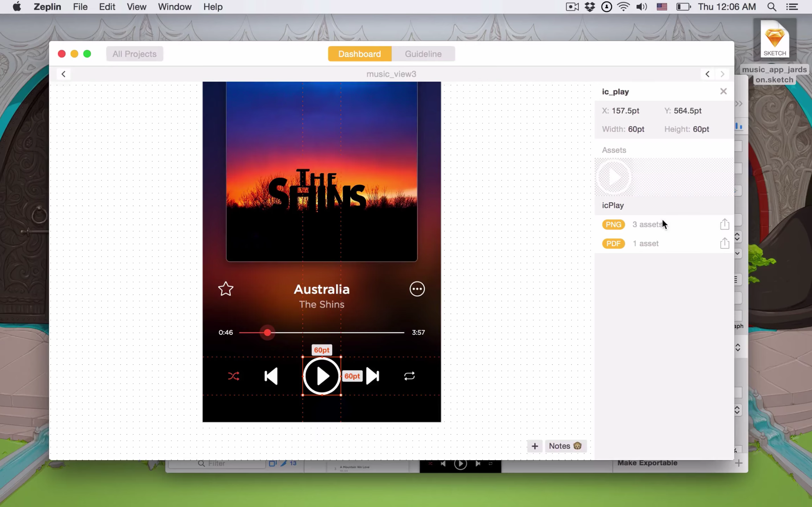Click the previous track icon in the mockup
The image size is (812, 507).
271,376
